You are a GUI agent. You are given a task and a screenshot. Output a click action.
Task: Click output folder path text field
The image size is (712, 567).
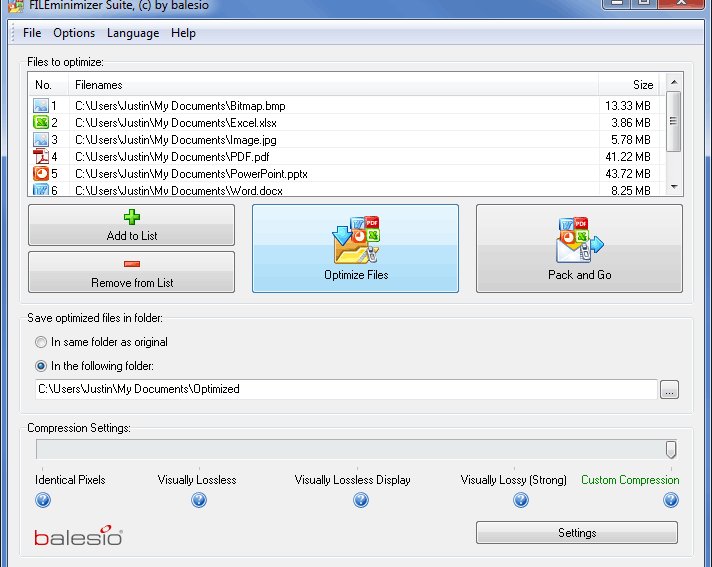coord(346,390)
